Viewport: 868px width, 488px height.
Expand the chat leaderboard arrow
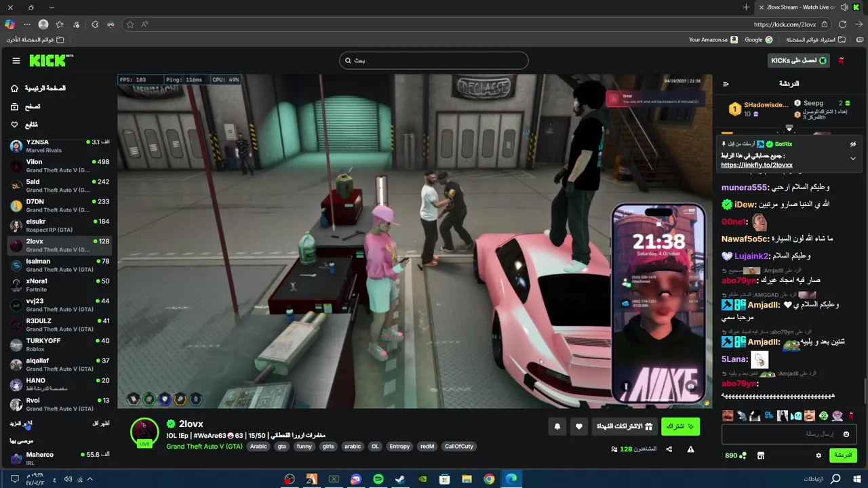point(789,127)
